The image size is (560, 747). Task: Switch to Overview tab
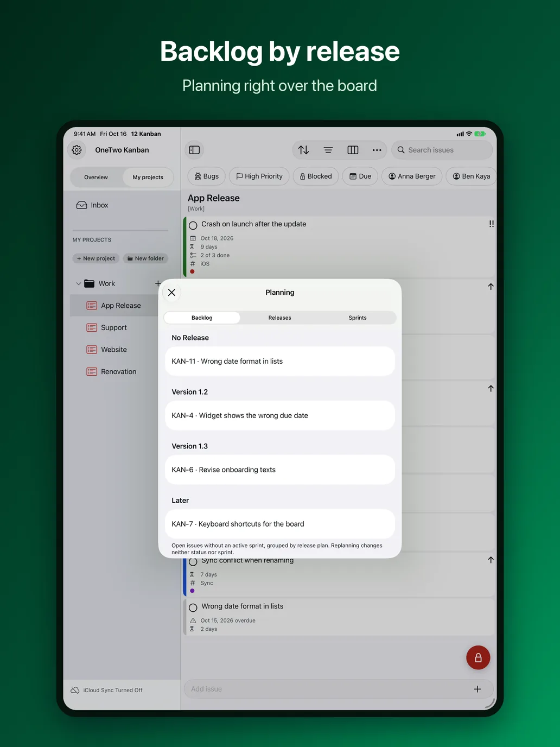tap(96, 178)
